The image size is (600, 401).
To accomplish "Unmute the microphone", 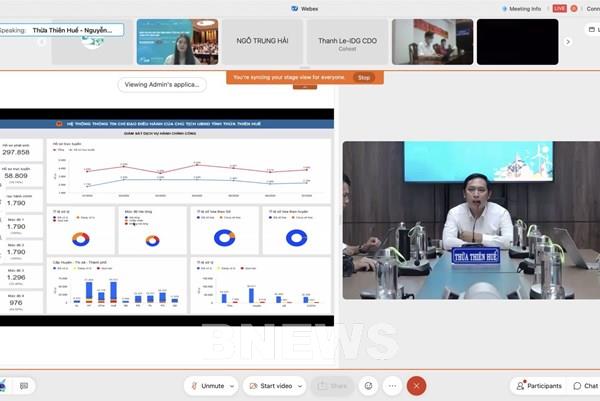I will [206, 386].
